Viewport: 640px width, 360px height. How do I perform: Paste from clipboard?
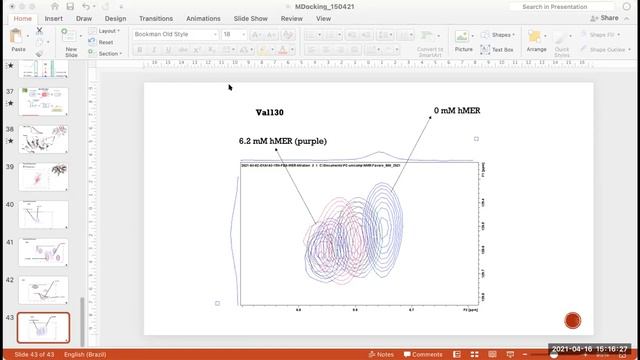17,40
